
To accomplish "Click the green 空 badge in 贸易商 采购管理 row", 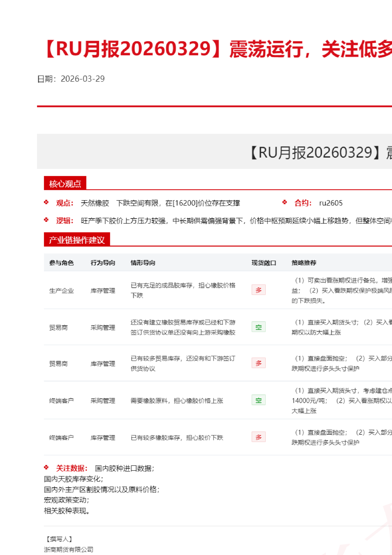I will tap(258, 327).
